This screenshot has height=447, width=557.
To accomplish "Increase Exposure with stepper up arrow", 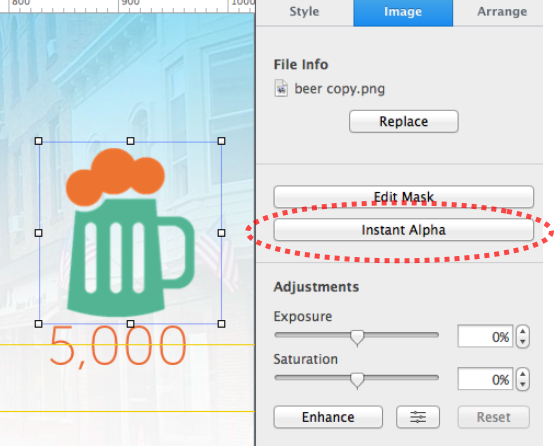I will [x=523, y=331].
